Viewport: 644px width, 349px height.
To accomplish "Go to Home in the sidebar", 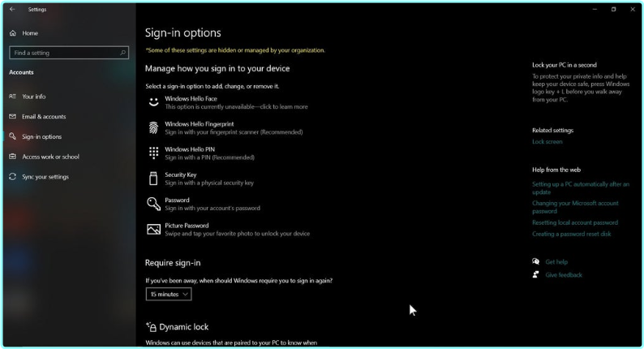I will point(30,33).
